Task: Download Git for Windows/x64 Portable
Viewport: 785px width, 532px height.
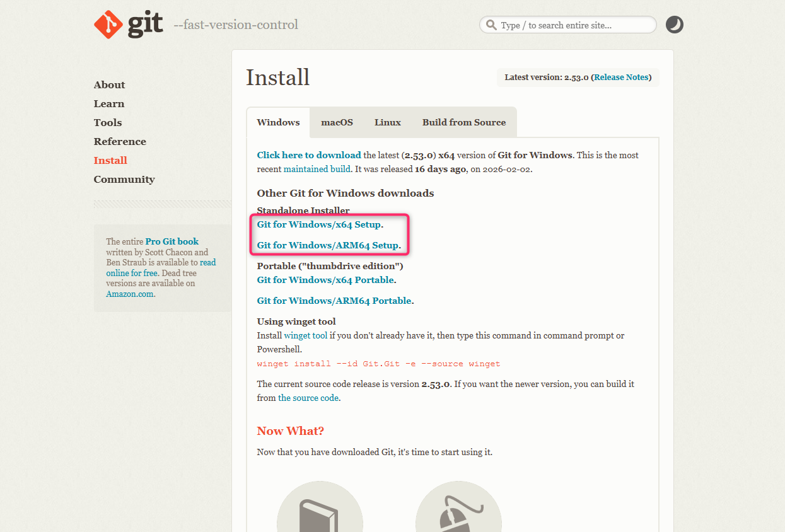Action: 325,280
